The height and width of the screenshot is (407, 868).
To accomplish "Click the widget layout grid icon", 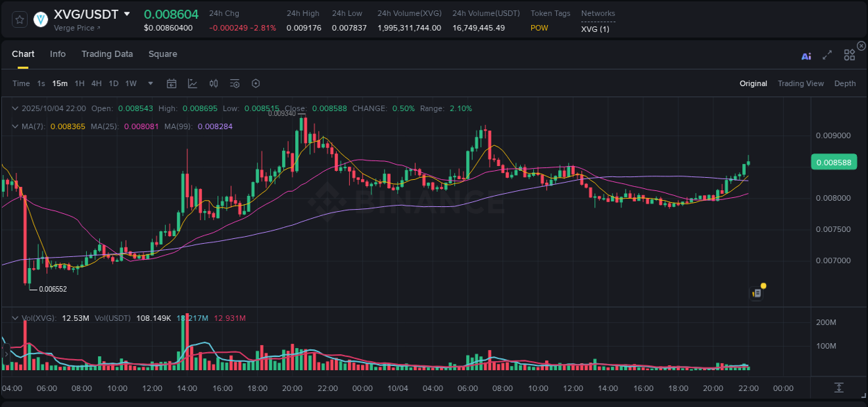I will [849, 56].
